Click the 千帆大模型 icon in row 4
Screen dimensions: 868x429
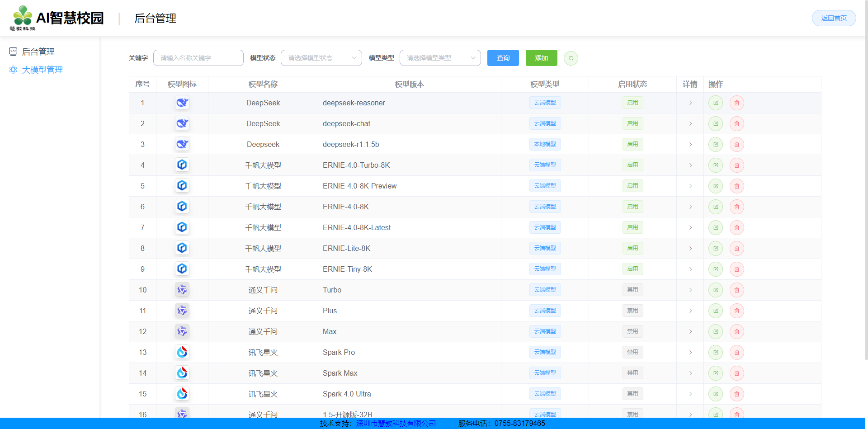click(x=182, y=165)
